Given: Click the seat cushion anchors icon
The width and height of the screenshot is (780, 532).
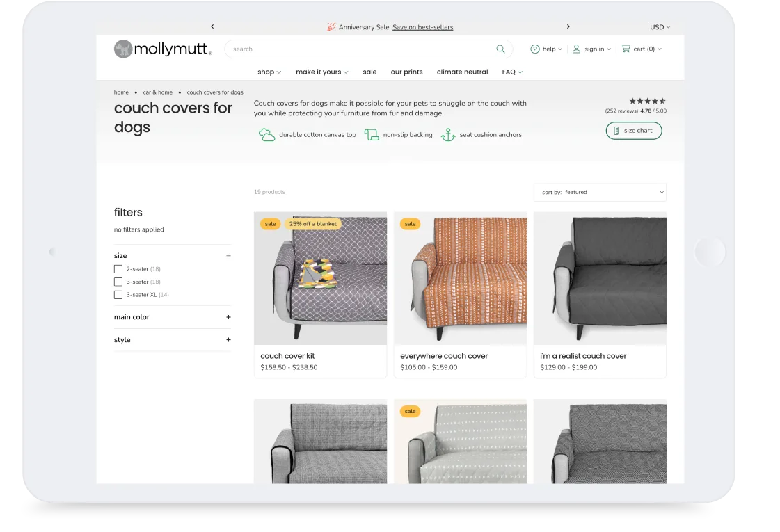Looking at the screenshot, I should click(x=447, y=135).
